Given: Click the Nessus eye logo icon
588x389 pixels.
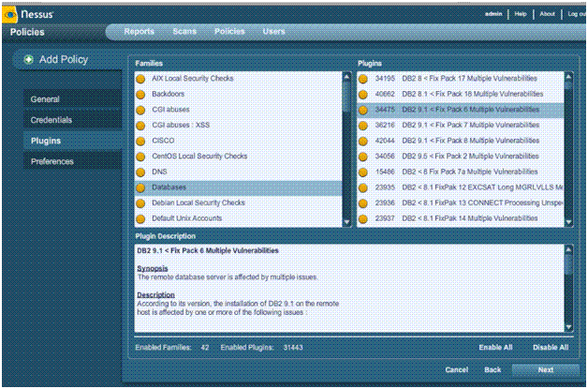Looking at the screenshot, I should tap(9, 15).
